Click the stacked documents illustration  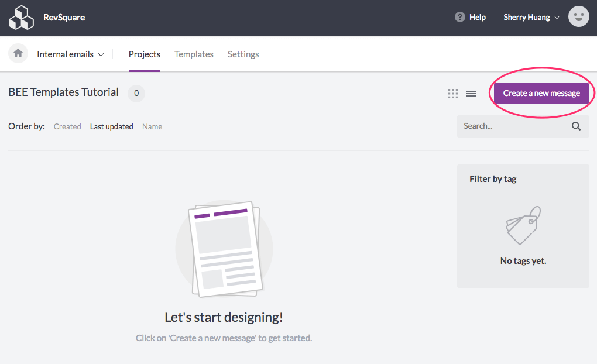click(x=225, y=249)
